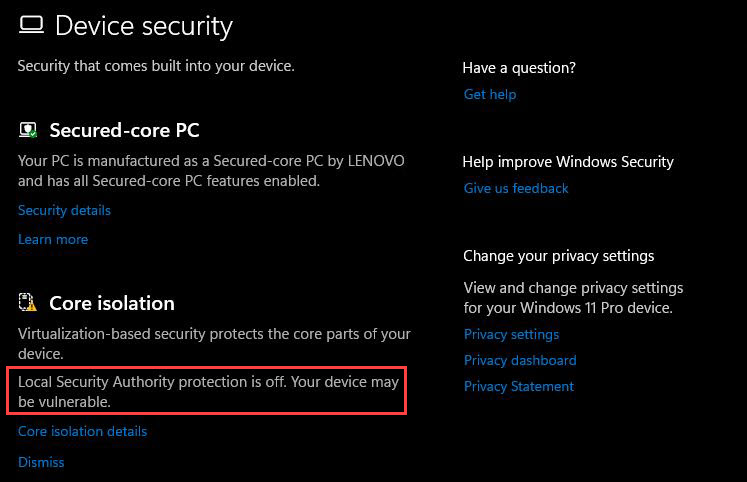This screenshot has width=747, height=482.
Task: Open Learn more under Secured-core PC
Action: [53, 239]
